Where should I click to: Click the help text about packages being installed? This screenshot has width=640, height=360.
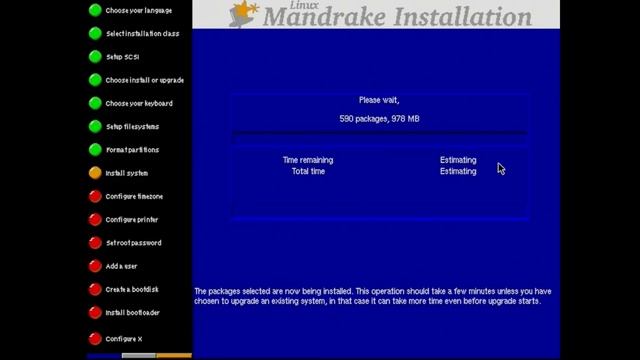[373, 296]
